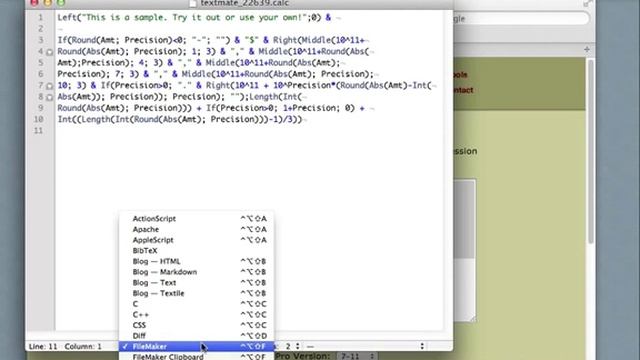The image size is (640, 360).
Task: Choose Blog — Textile menu entry
Action: [196, 293]
